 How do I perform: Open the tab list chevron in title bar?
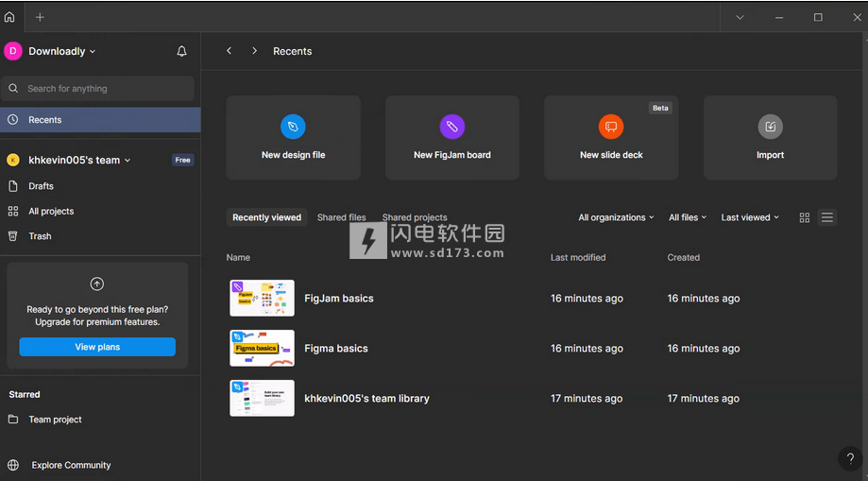click(x=740, y=17)
